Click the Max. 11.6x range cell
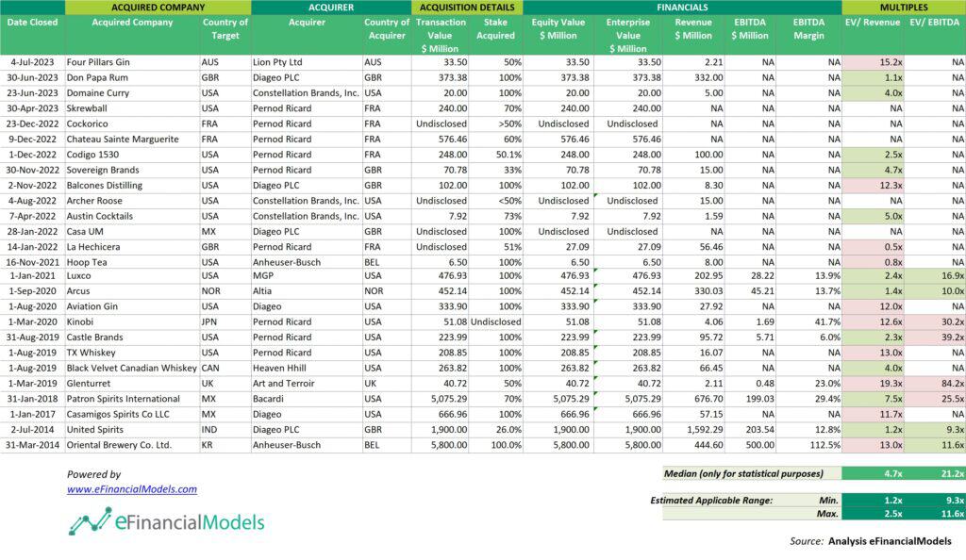This screenshot has height=560, width=966. click(935, 514)
